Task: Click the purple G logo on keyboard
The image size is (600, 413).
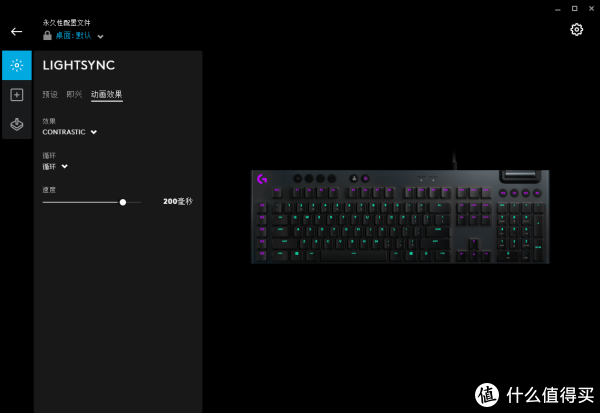Action: [262, 179]
